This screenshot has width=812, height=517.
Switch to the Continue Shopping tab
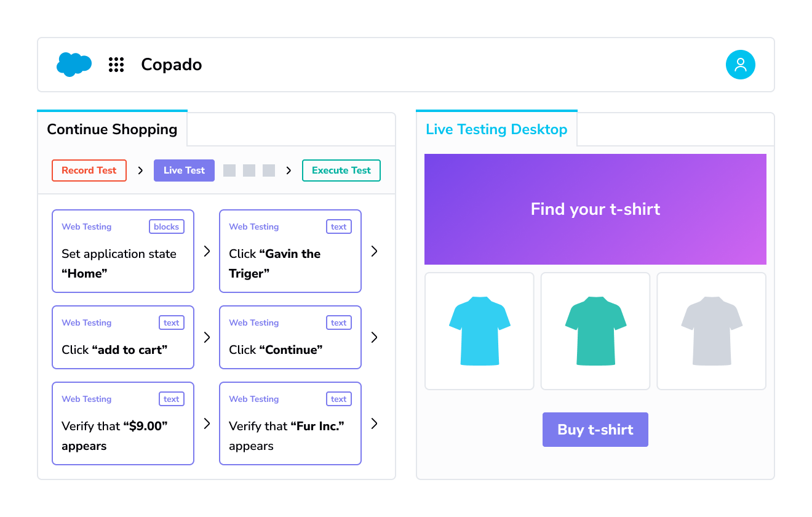[112, 129]
